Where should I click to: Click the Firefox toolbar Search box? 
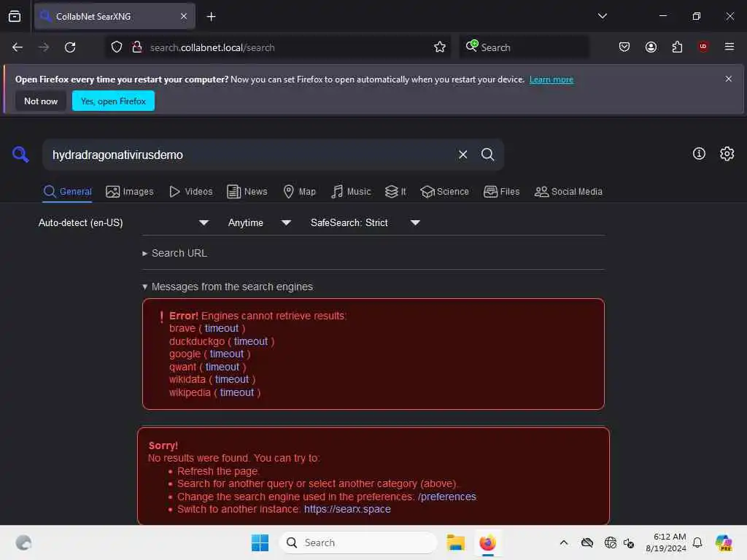pos(524,47)
